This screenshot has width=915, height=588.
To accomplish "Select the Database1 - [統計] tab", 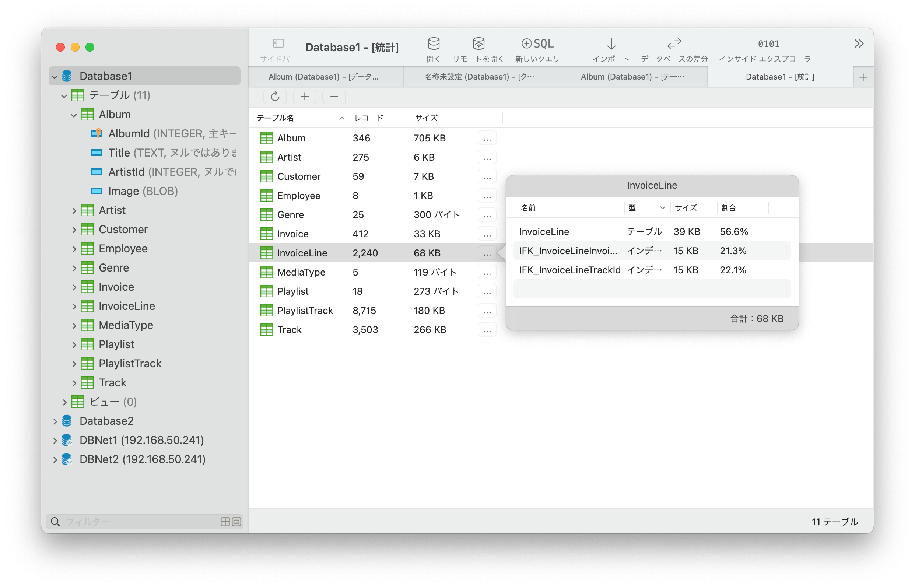I will pyautogui.click(x=780, y=77).
